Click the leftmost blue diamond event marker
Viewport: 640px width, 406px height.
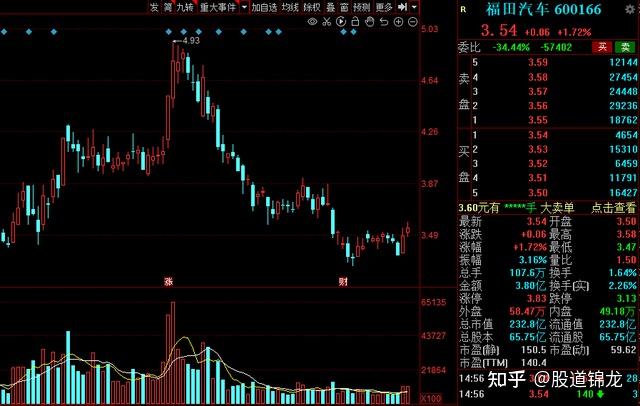point(4,32)
